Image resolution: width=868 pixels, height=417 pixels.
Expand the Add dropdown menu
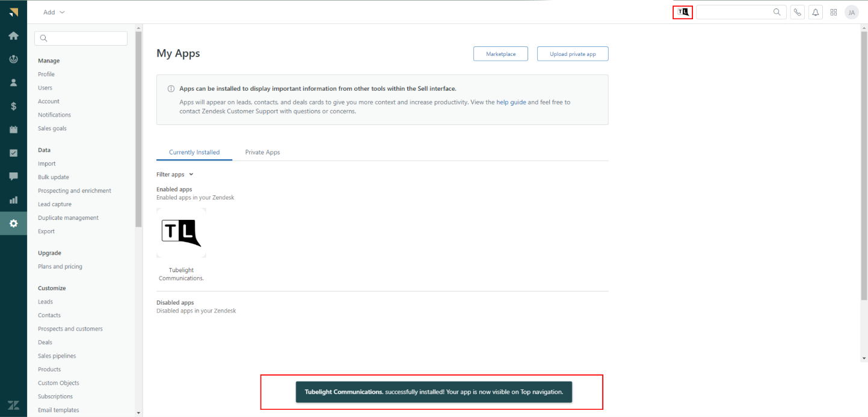[54, 12]
